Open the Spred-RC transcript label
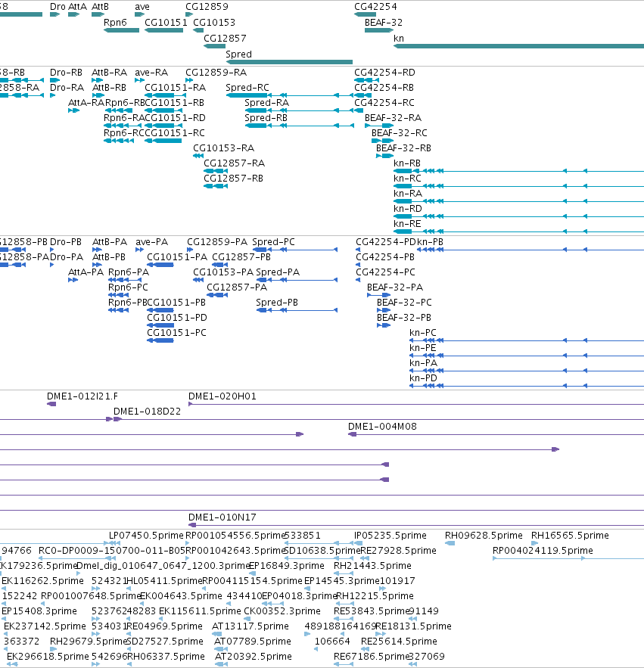The height and width of the screenshot is (668, 644). (x=247, y=88)
